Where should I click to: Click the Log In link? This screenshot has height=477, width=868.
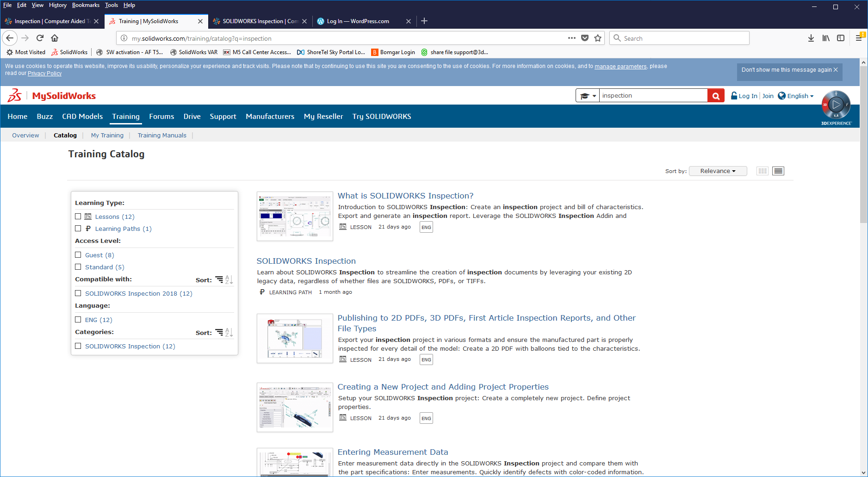coord(744,96)
